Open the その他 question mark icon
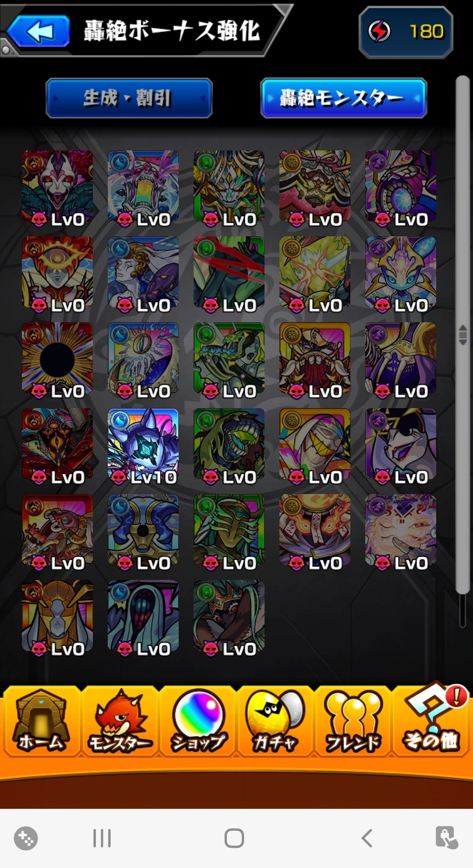Image resolution: width=473 pixels, height=868 pixels. pyautogui.click(x=431, y=719)
